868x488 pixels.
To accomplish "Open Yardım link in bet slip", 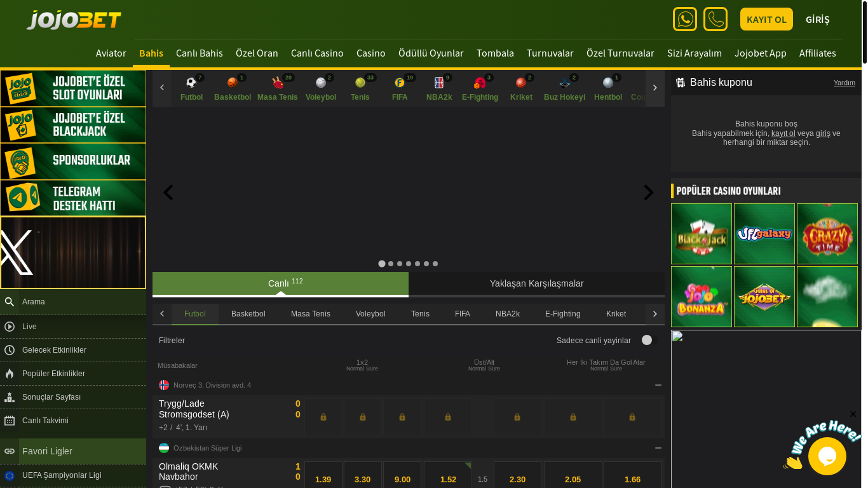I will [x=844, y=83].
